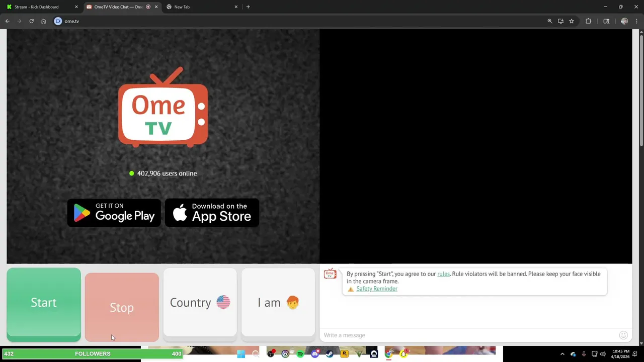Screen dimensions: 644x362
Task: Close the OmeTV Video Chat tab
Action: click(156, 7)
